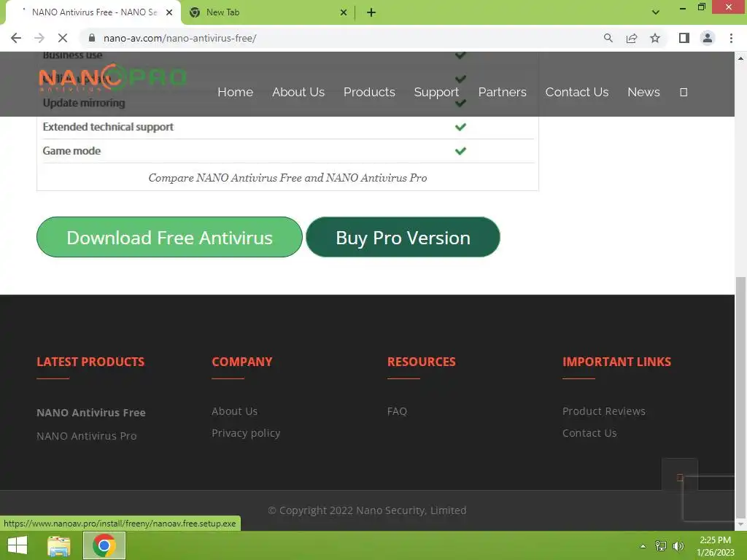The height and width of the screenshot is (560, 747).
Task: Click the Extended technical support row label
Action: (108, 127)
